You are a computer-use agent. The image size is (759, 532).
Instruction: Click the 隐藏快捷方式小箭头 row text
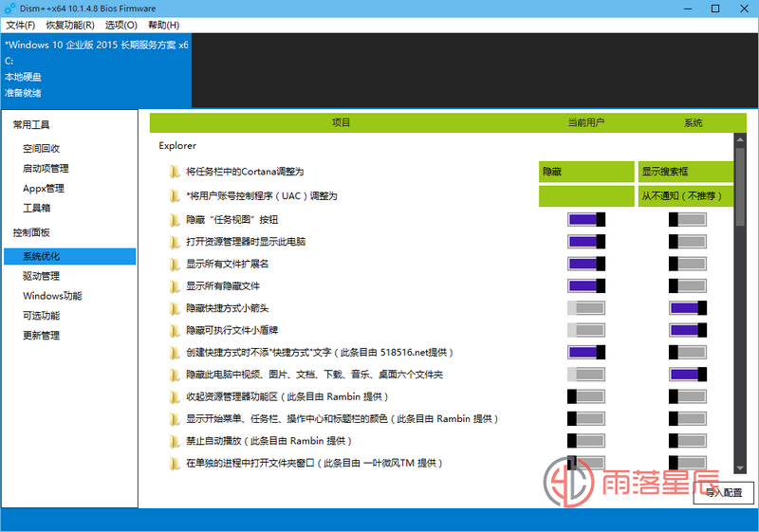pyautogui.click(x=227, y=308)
